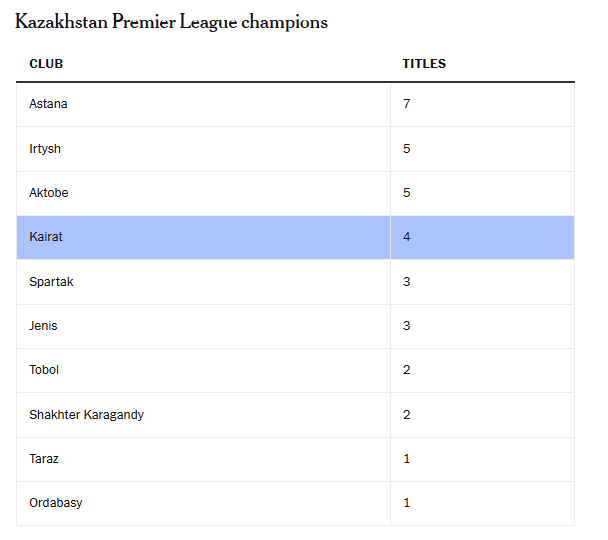Click the titles cell in Shakhter Karagandy row

click(x=407, y=415)
